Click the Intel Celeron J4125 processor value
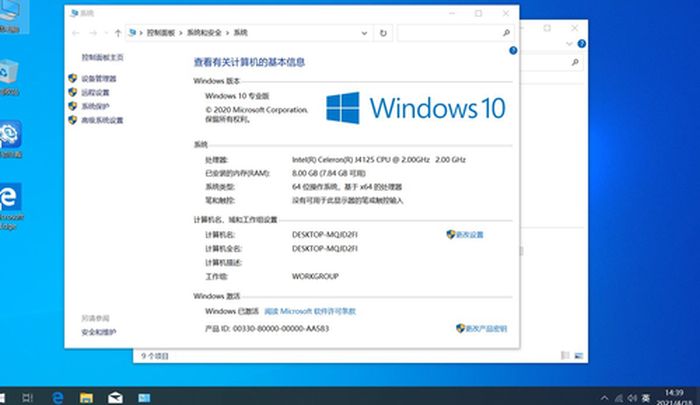 click(x=379, y=159)
